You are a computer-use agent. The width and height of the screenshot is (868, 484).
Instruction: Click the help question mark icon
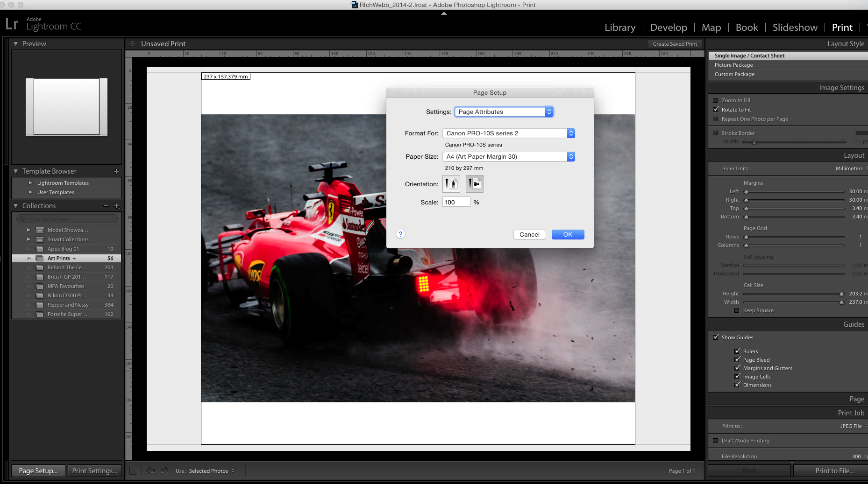[x=400, y=234]
